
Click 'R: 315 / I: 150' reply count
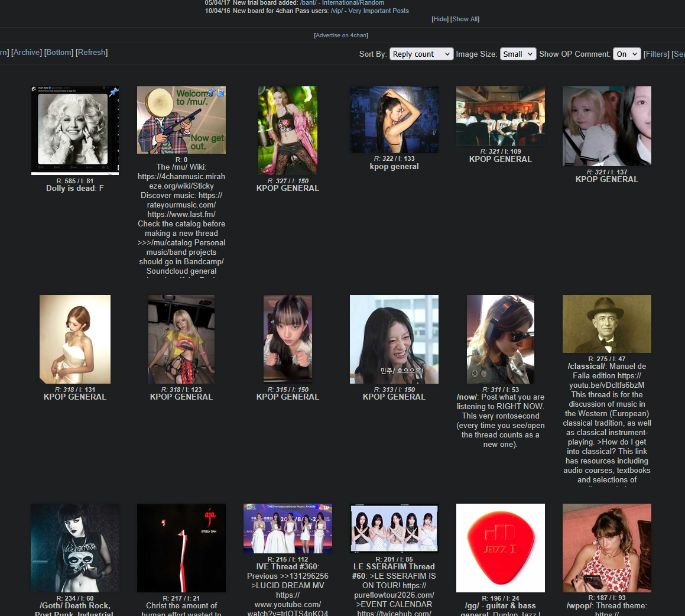287,390
